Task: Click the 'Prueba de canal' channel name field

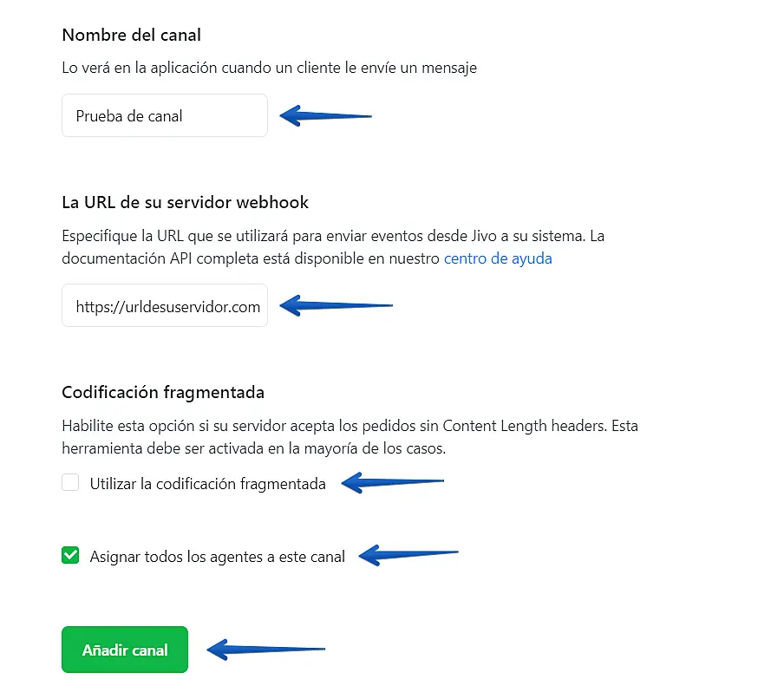Action: (165, 115)
